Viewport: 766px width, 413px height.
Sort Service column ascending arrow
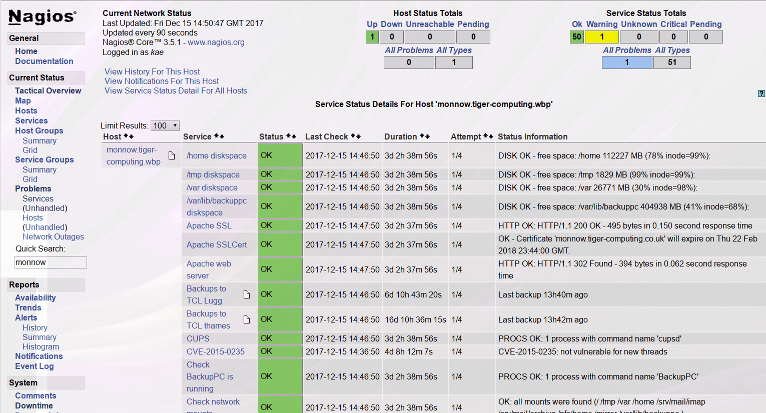tap(216, 136)
